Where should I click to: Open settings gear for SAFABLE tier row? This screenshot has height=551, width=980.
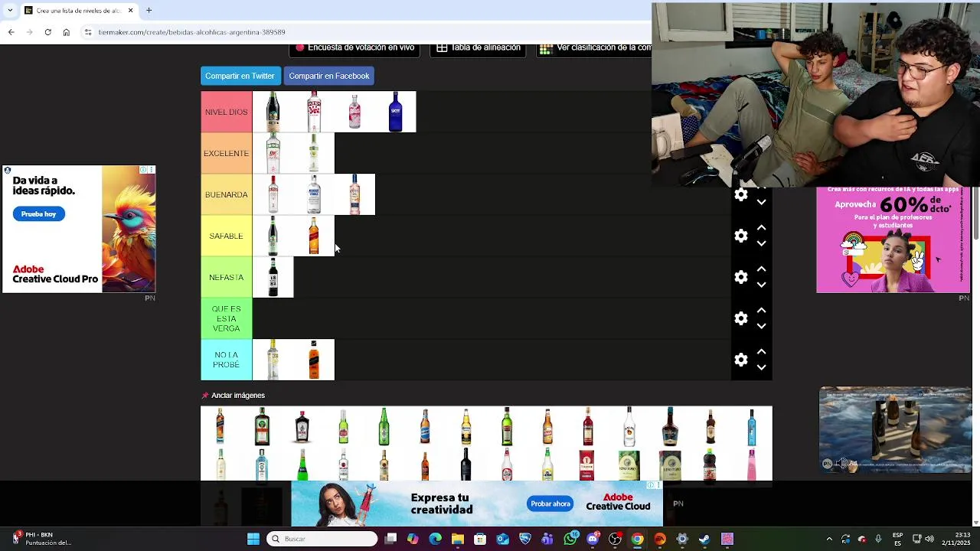click(x=740, y=236)
